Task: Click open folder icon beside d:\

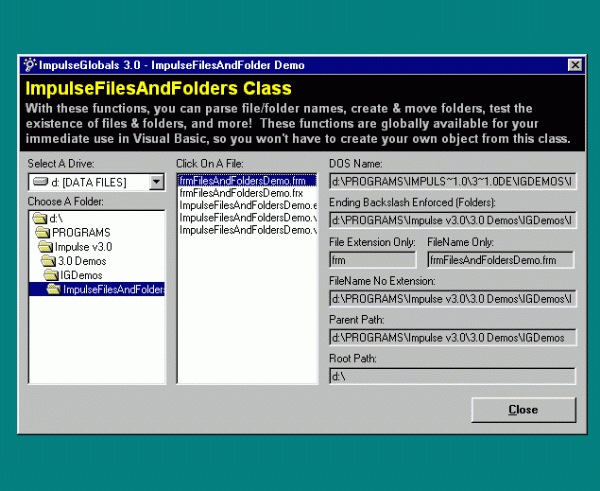Action: pos(40,218)
